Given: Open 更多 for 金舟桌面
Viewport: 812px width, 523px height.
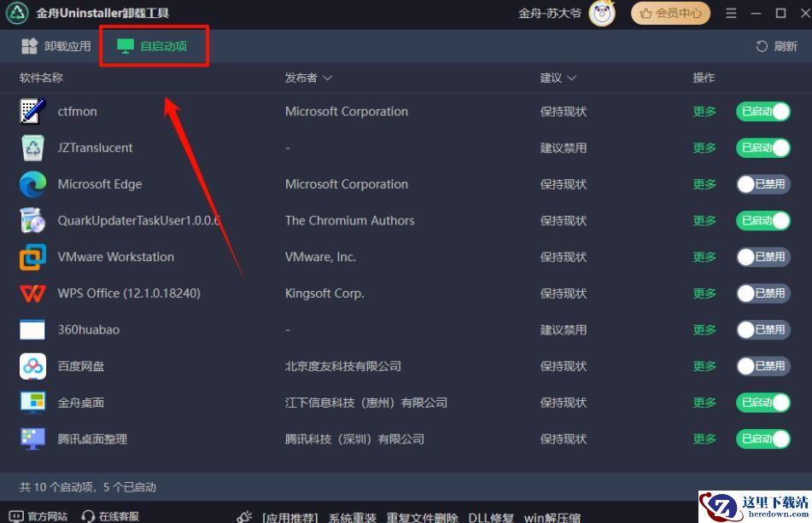Looking at the screenshot, I should coord(704,403).
